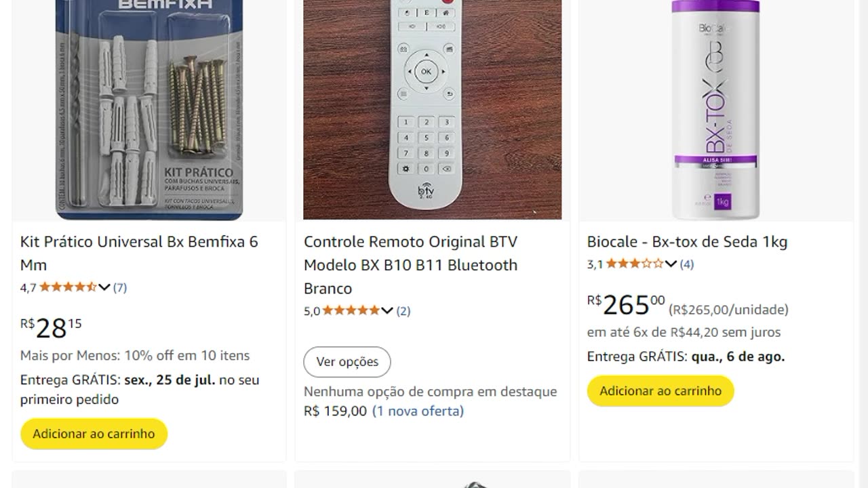This screenshot has height=488, width=868.
Task: Open '1 nova oferta' link
Action: (418, 411)
